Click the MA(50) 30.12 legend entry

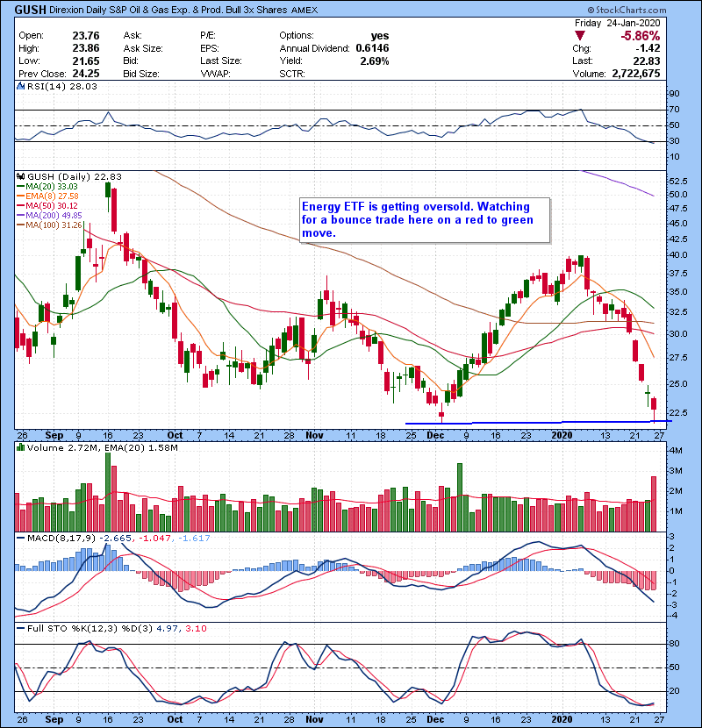52,205
